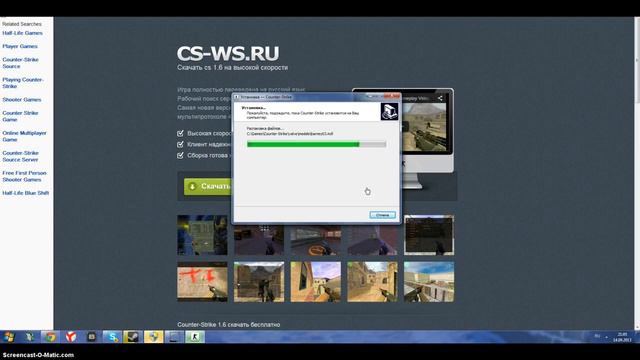The width and height of the screenshot is (640, 360).
Task: Open the Player Games related search
Action: [20, 47]
